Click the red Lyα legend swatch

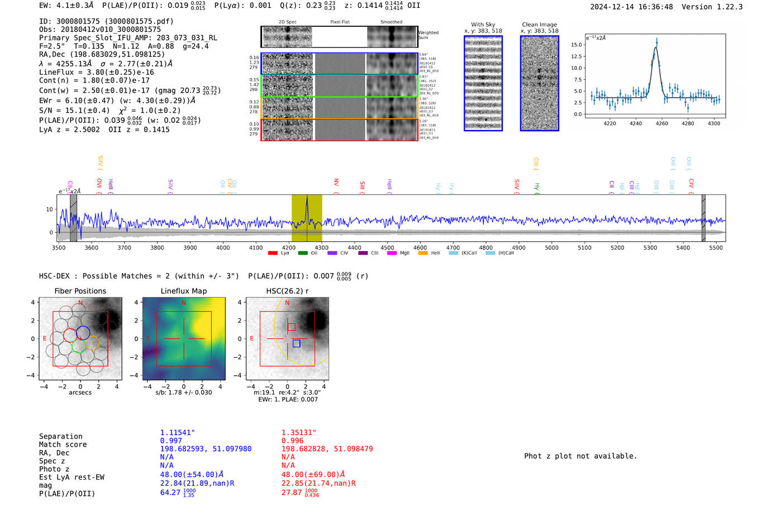pos(273,253)
